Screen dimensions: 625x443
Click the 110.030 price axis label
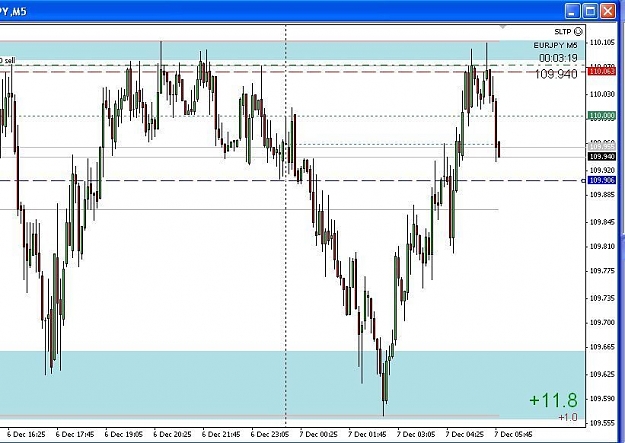click(602, 94)
